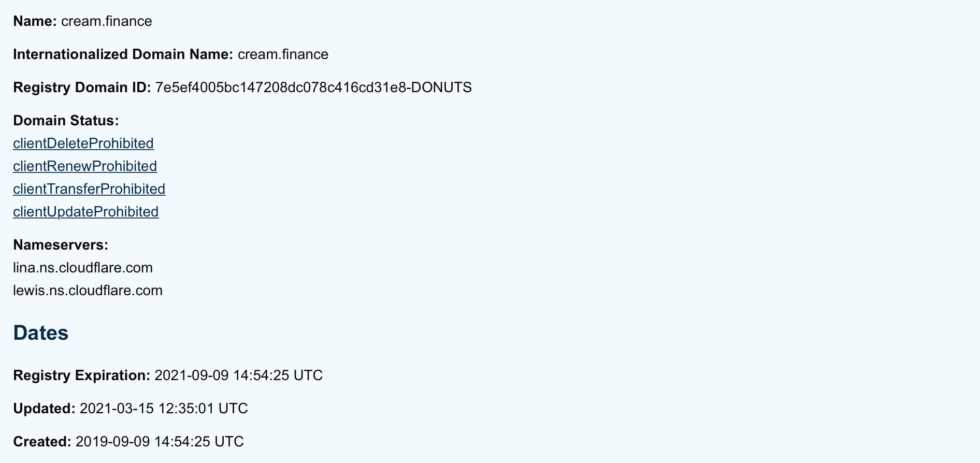This screenshot has height=463, width=980.
Task: Click the Internationalized Domain Name value
Action: pyautogui.click(x=283, y=54)
